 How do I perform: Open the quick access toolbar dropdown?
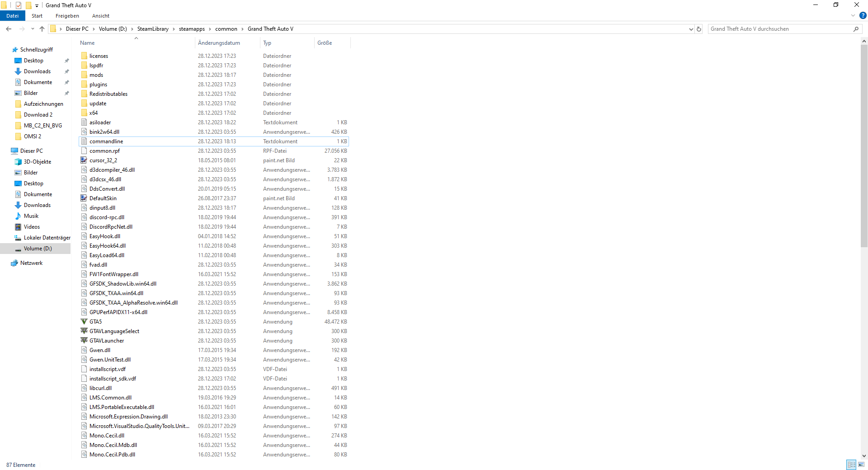tap(37, 6)
